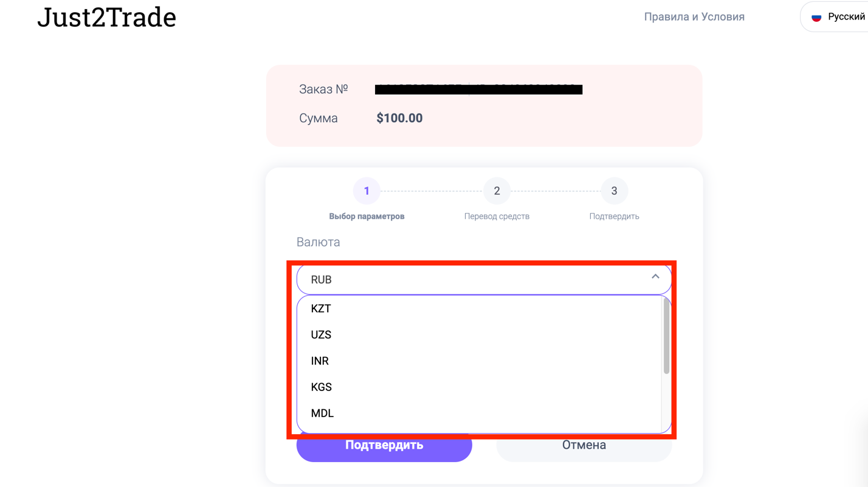Click the Перевод средств step label

[497, 216]
